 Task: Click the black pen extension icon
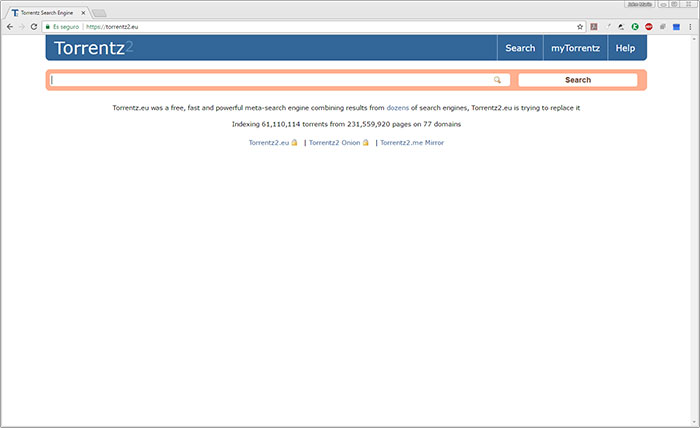[x=621, y=27]
